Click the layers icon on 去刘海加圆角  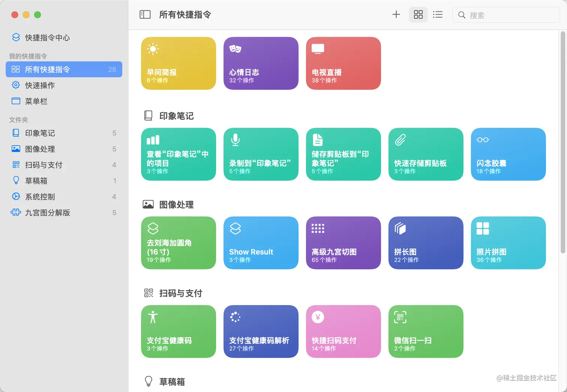(153, 229)
